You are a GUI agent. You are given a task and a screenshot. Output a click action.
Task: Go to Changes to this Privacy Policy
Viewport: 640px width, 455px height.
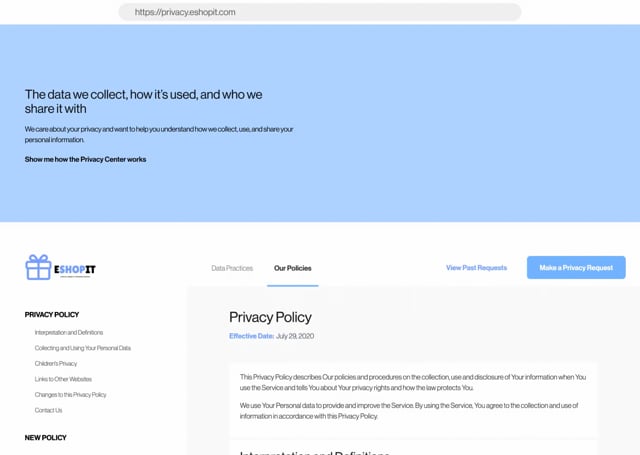(x=71, y=395)
